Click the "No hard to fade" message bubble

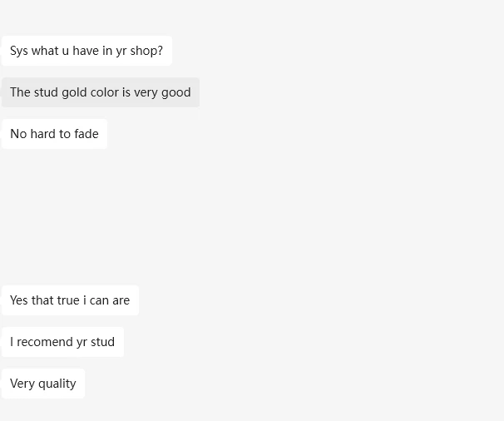click(54, 134)
